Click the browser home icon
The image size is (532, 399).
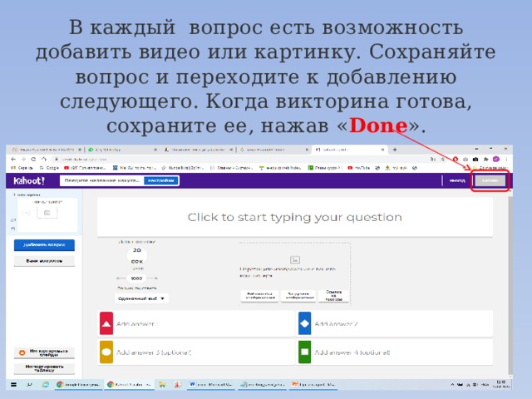coord(44,159)
